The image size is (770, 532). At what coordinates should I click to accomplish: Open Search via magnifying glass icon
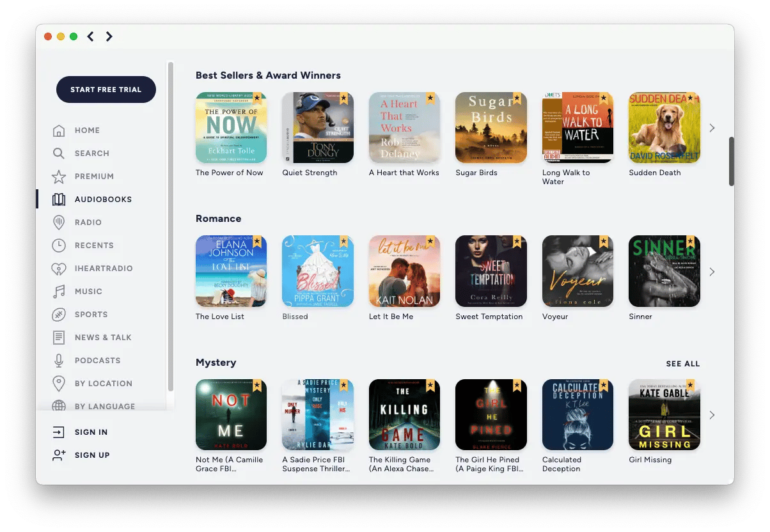(59, 153)
